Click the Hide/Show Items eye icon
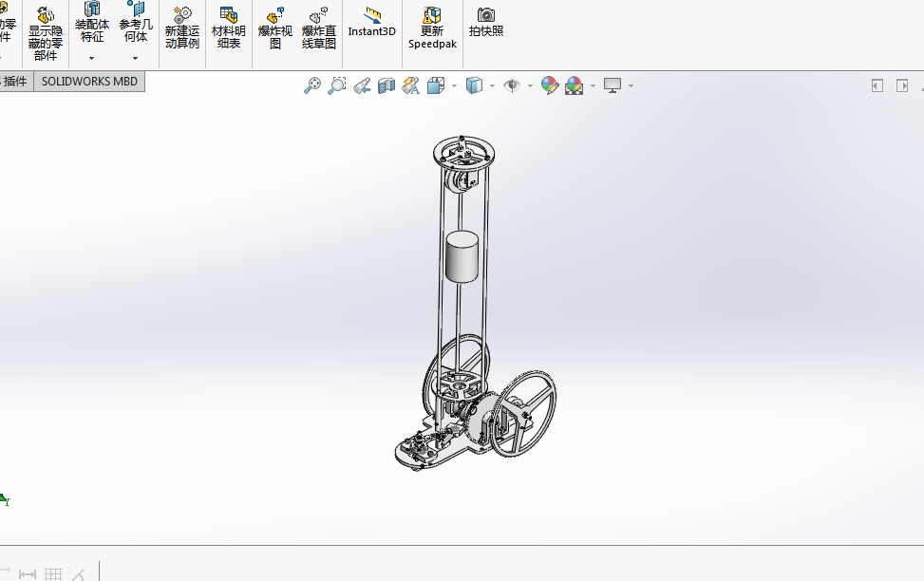The height and width of the screenshot is (581, 924). click(512, 85)
